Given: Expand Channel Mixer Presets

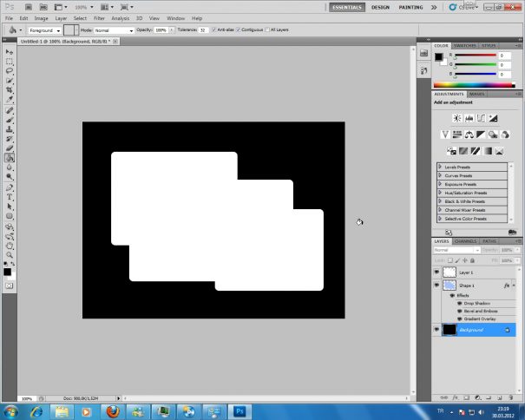Looking at the screenshot, I should tap(440, 210).
